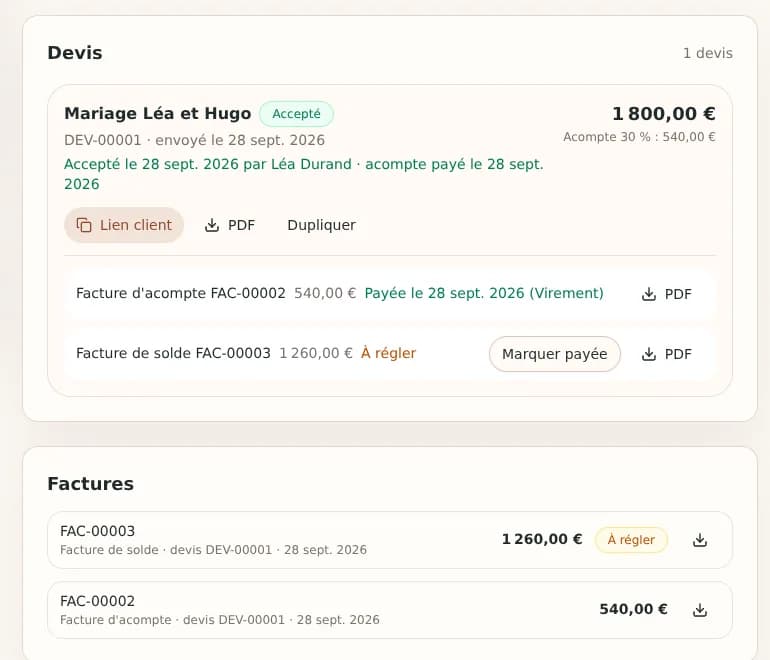This screenshot has width=770, height=660.
Task: Click Acompte 30 % : 540,00 € text
Action: pyautogui.click(x=639, y=137)
